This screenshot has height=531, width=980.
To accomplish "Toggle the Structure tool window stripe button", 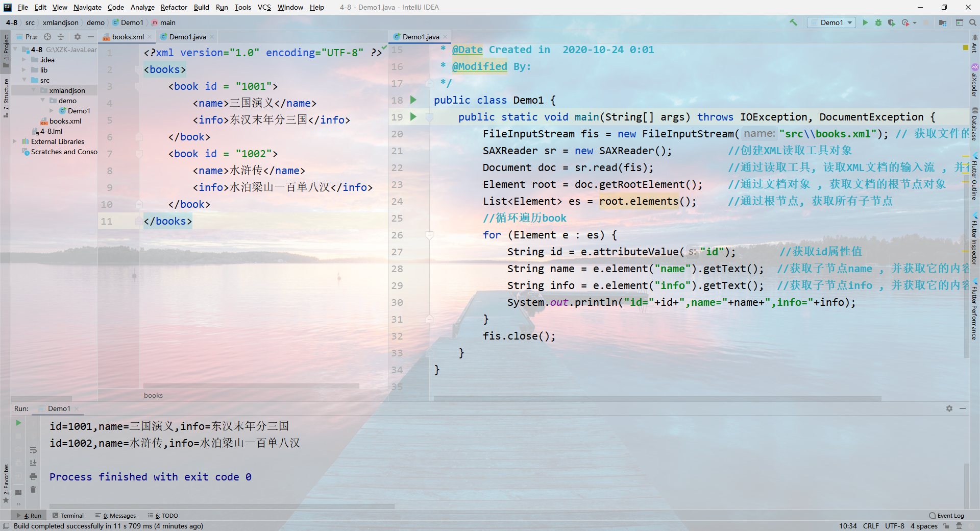I will point(6,98).
